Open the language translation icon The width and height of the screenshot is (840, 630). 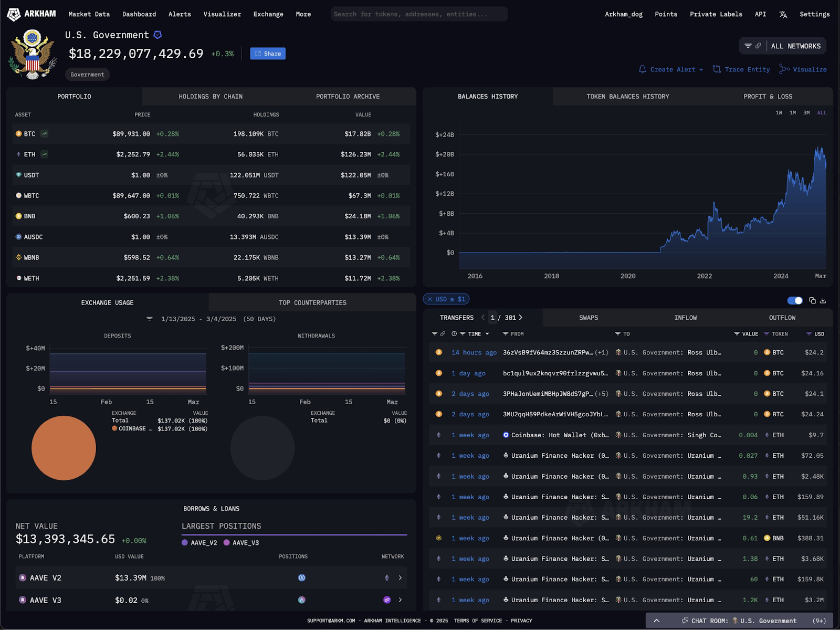pos(783,14)
